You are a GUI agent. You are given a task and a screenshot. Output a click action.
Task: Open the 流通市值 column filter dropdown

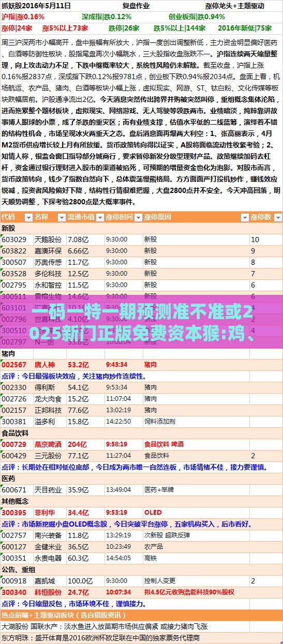(x=99, y=217)
